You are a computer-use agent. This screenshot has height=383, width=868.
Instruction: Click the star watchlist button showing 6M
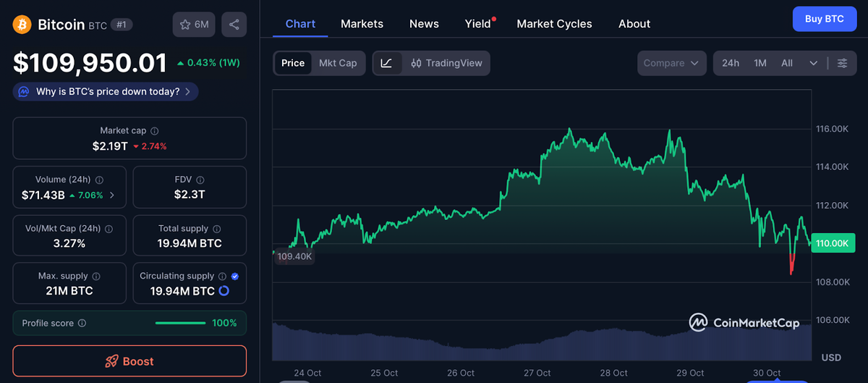pos(194,25)
